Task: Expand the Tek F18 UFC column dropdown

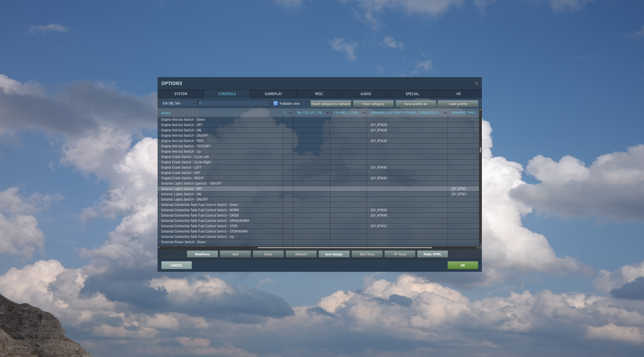Action: (327, 113)
